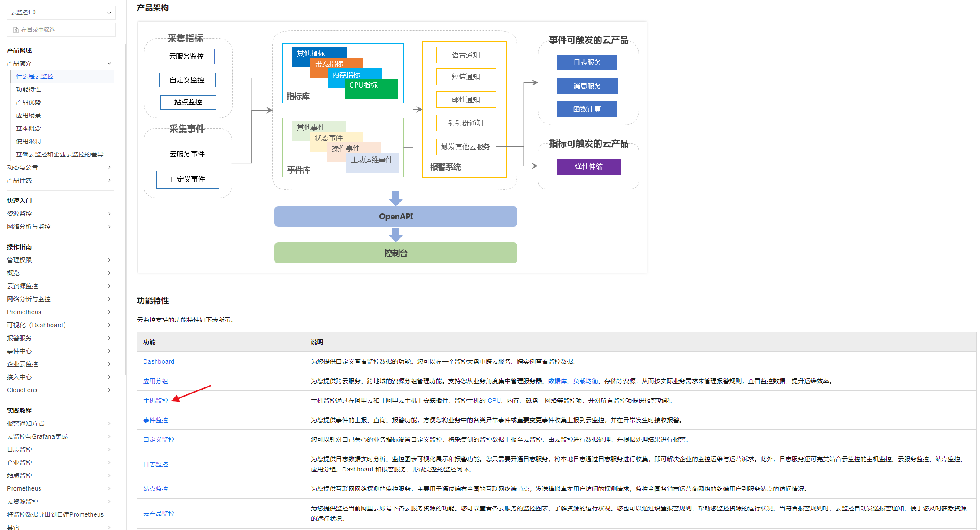The width and height of the screenshot is (980, 530).
Task: Open the Dashboard link in table
Action: click(159, 361)
